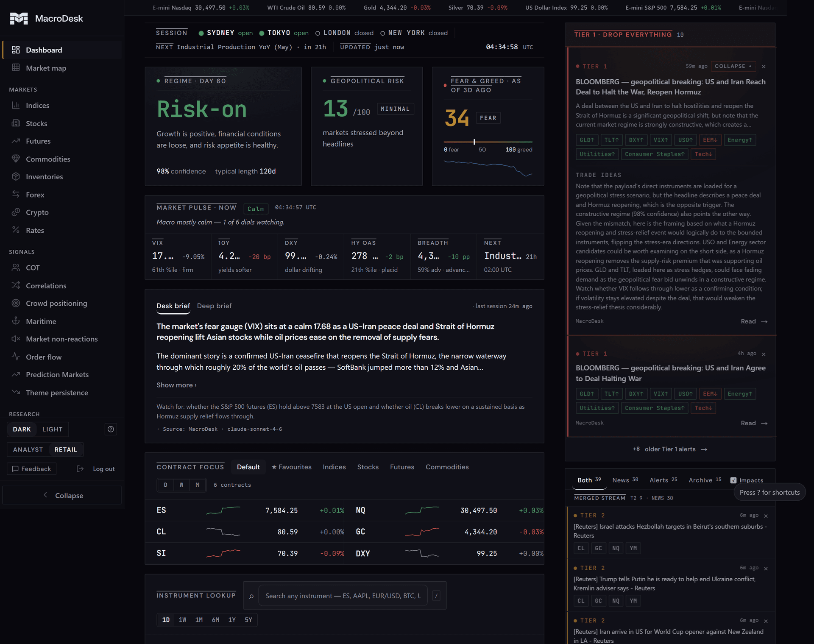Select the Crypto coins icon
Image resolution: width=814 pixels, height=644 pixels.
coord(16,212)
